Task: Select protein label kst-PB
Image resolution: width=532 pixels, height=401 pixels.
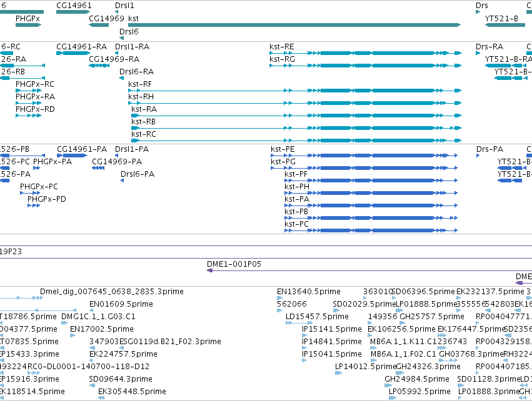Action: tap(296, 212)
